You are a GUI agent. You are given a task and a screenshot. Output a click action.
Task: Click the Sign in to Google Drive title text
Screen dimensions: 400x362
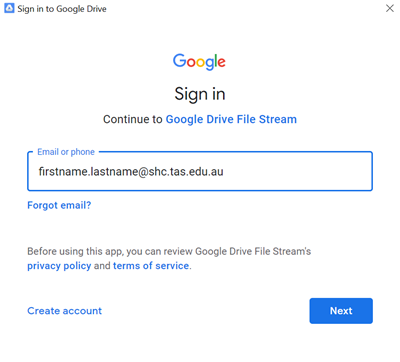click(62, 9)
